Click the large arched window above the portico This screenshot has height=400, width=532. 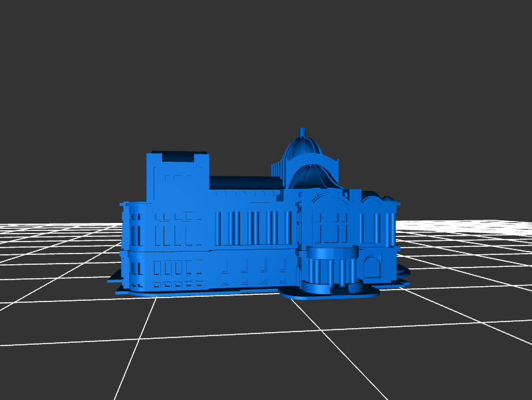(x=330, y=224)
